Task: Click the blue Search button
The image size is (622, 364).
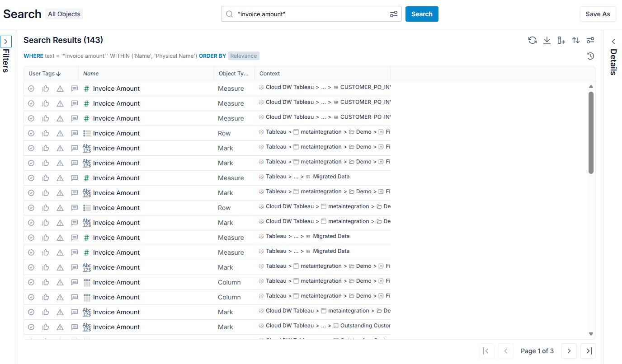Action: tap(422, 14)
